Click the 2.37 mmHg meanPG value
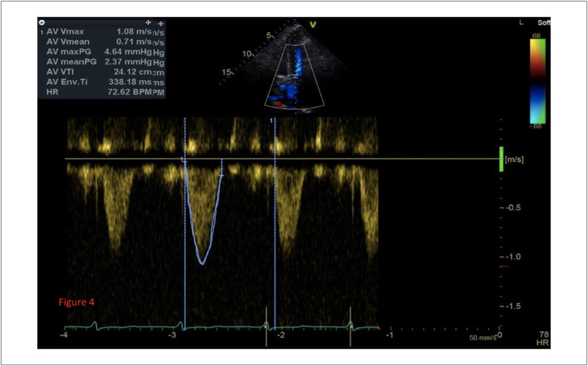588x366 pixels. click(128, 62)
